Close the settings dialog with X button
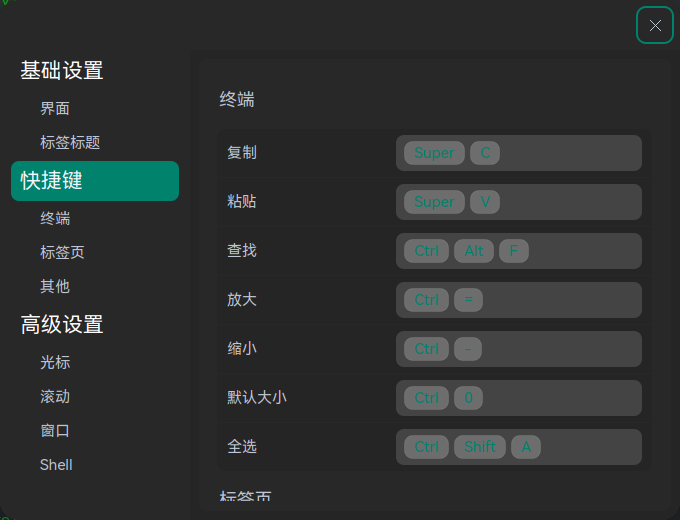Screen dimensions: 680x520 (x=655, y=26)
